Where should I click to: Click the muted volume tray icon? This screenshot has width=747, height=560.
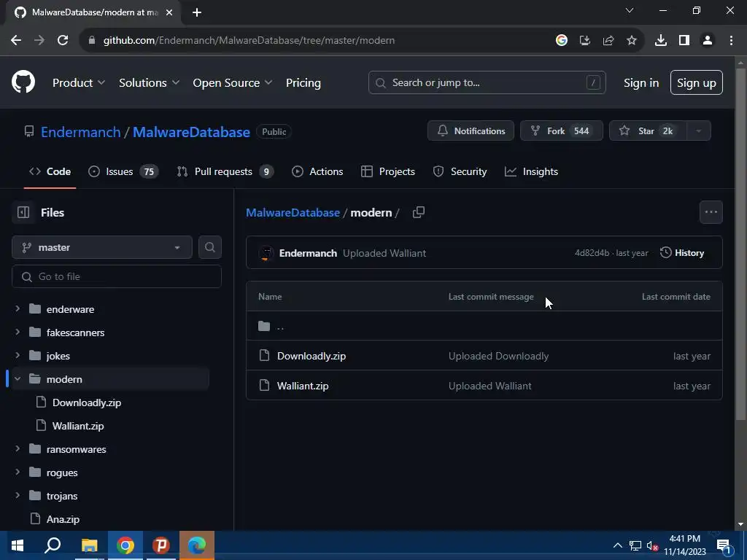tap(652, 545)
